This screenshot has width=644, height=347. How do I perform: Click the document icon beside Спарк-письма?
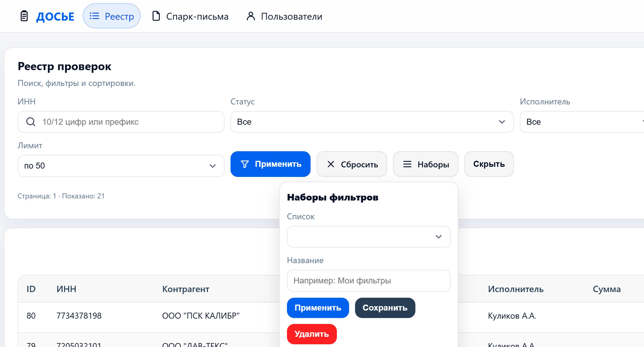(x=156, y=16)
